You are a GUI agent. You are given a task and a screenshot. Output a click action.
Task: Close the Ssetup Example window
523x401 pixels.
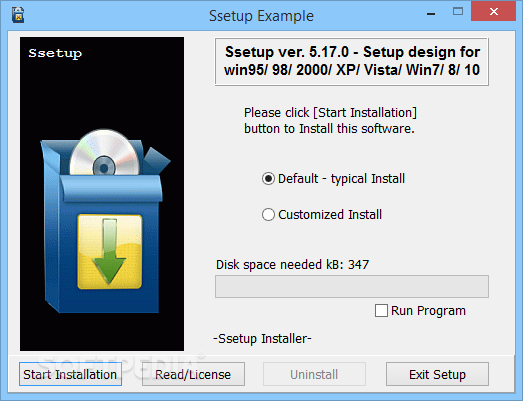[494, 12]
